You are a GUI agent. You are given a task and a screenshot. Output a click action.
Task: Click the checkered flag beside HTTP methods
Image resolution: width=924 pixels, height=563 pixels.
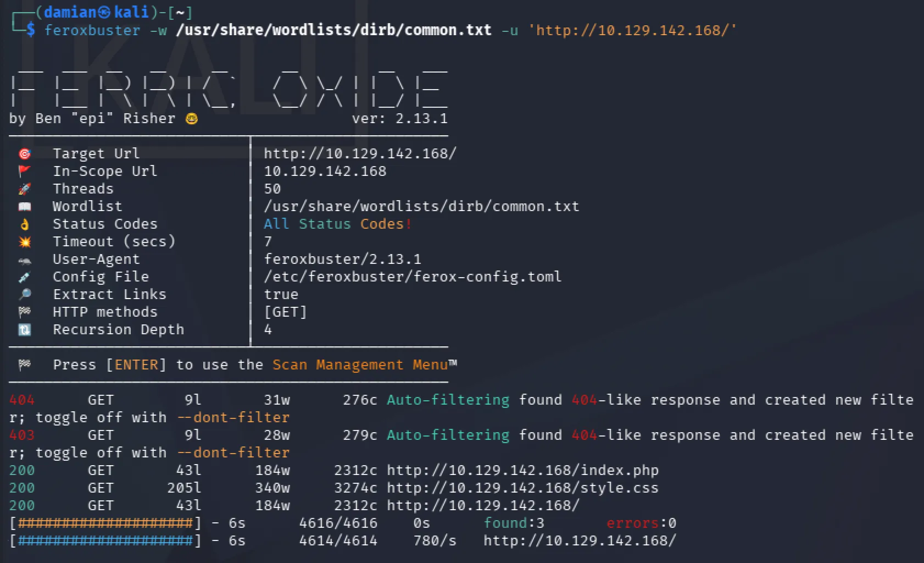click(x=25, y=312)
